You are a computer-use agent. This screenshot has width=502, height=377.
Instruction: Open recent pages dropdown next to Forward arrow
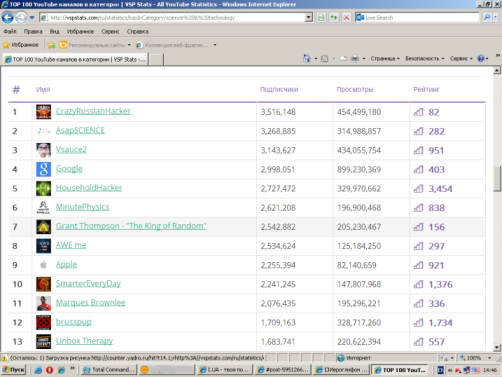tap(32, 18)
